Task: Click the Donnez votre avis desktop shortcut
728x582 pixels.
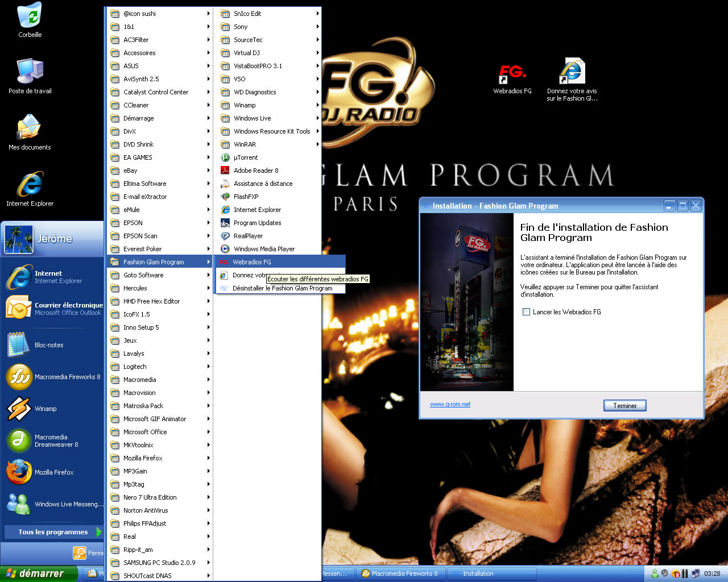Action: tap(572, 80)
